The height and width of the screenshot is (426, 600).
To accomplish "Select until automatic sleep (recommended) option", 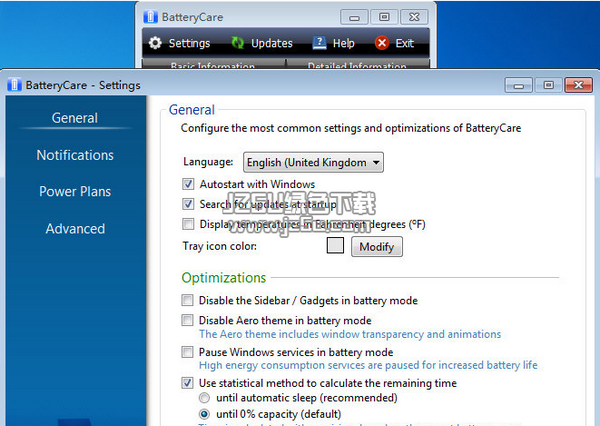I will tap(204, 398).
